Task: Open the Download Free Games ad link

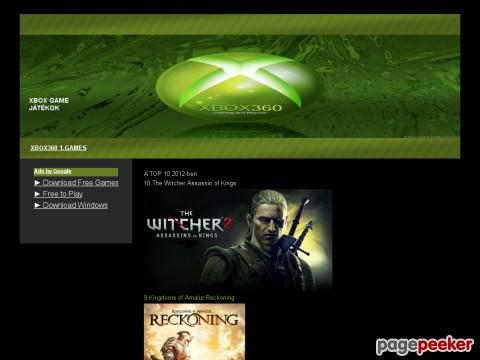Action: point(76,183)
